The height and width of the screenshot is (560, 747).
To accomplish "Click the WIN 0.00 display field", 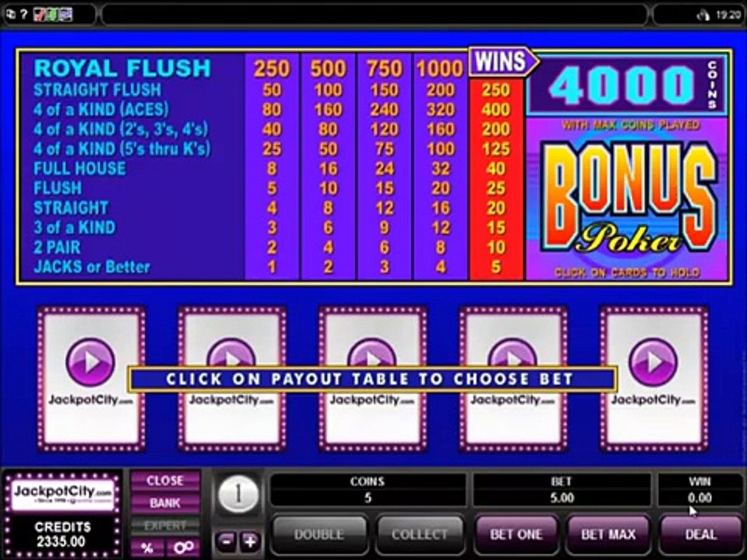I will pos(700,490).
